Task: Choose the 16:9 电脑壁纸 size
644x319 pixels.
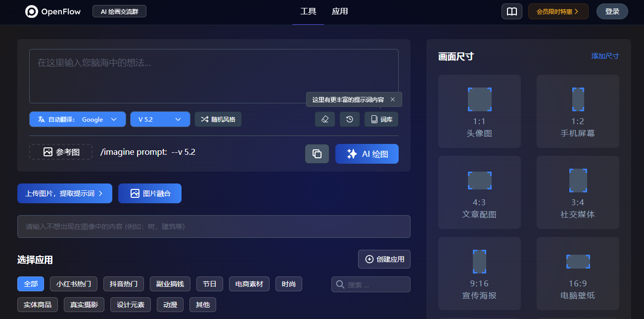Action: [578, 273]
